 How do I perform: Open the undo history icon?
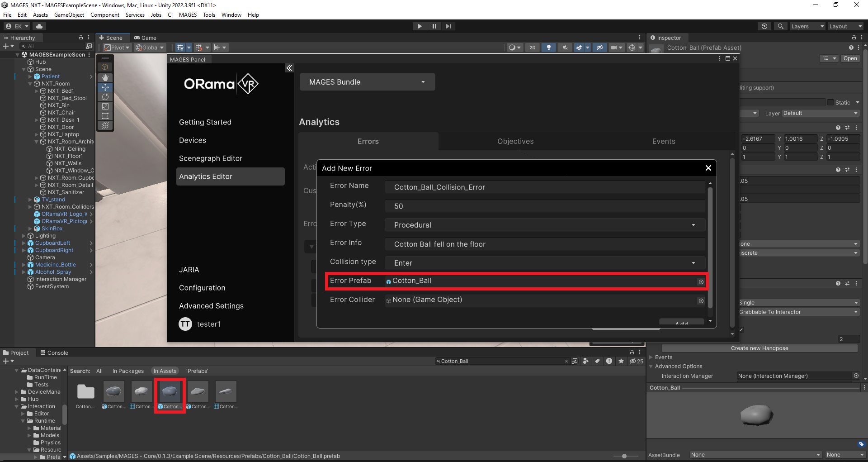coord(764,26)
